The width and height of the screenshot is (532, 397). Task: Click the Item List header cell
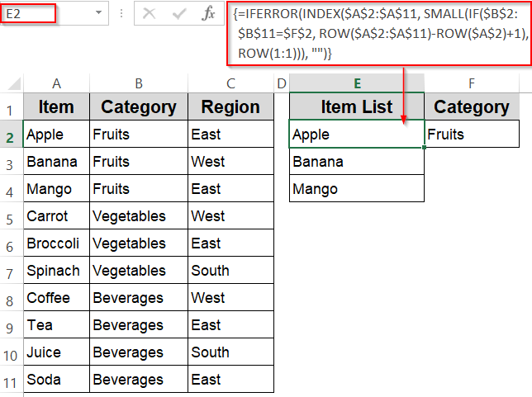click(357, 107)
